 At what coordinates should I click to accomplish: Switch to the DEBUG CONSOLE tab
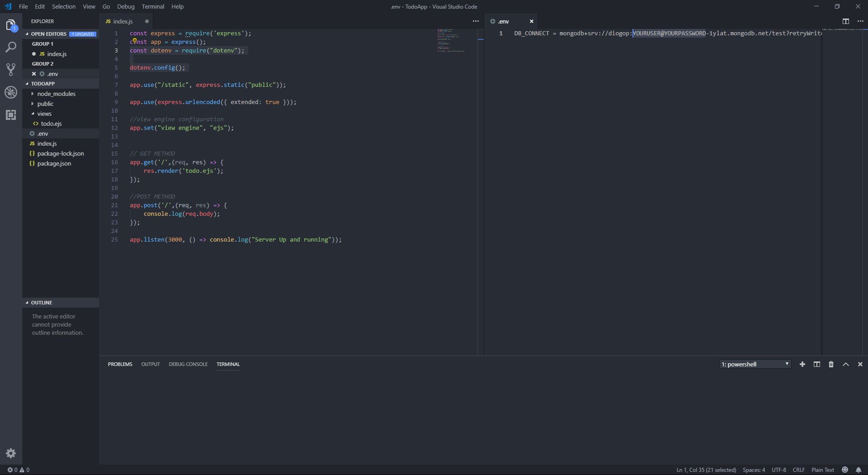pos(188,364)
